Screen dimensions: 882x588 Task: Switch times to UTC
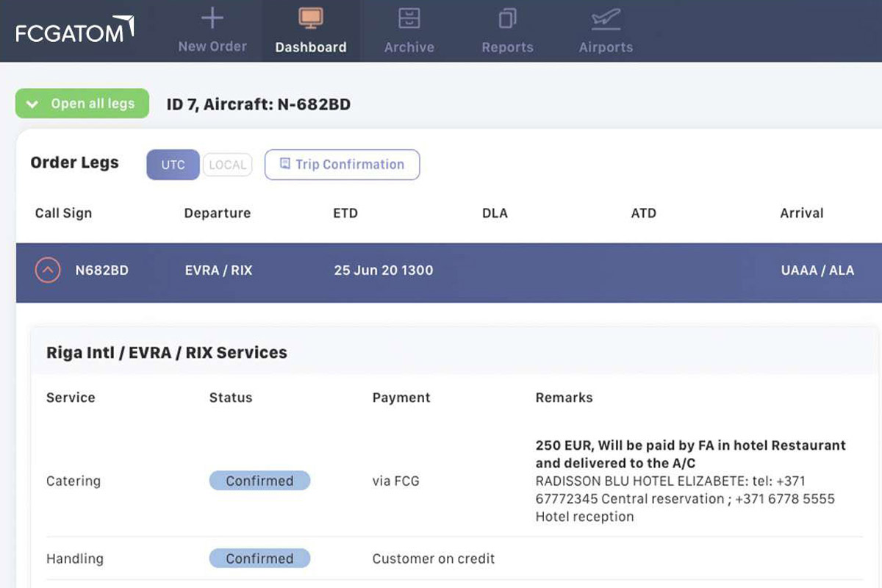coord(173,165)
